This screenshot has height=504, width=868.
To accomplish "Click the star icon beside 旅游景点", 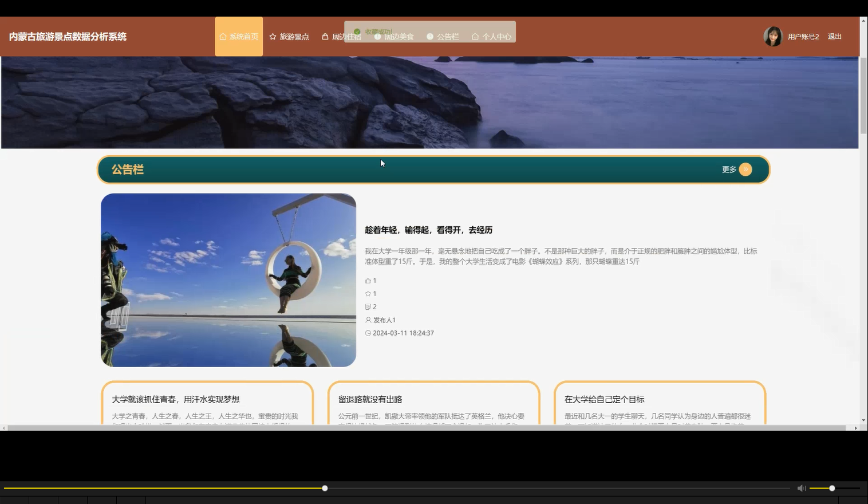I will [273, 37].
